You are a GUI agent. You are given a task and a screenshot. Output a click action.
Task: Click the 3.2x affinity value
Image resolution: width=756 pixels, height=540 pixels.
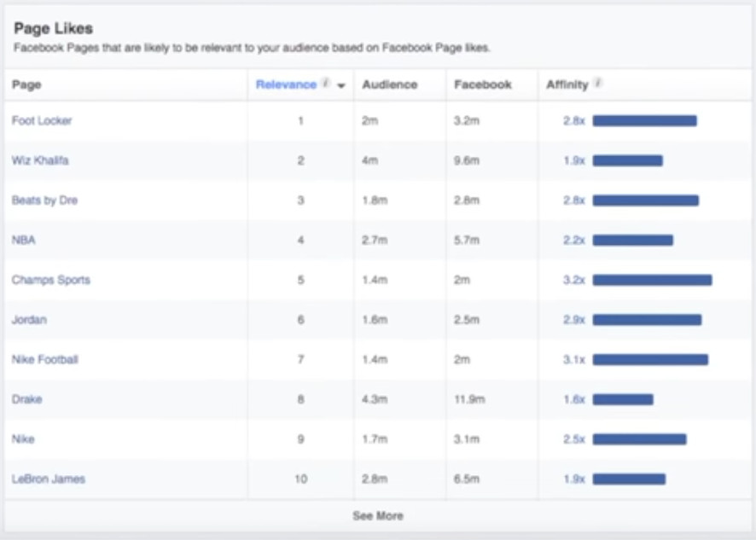click(573, 280)
